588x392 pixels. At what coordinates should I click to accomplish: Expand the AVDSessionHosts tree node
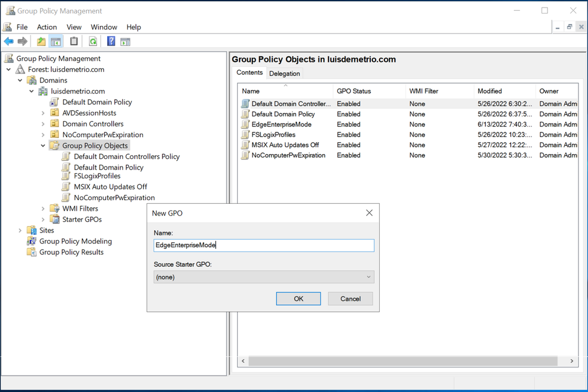pyautogui.click(x=43, y=113)
